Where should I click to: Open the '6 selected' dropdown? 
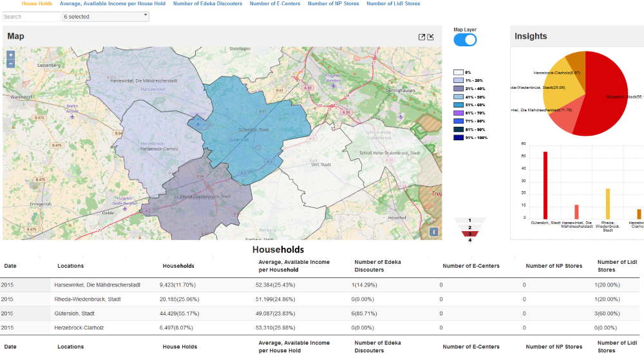coord(106,17)
